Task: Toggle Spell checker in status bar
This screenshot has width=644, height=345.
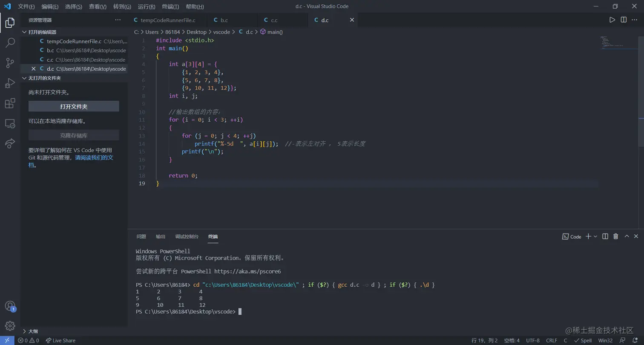Action: pyautogui.click(x=583, y=340)
